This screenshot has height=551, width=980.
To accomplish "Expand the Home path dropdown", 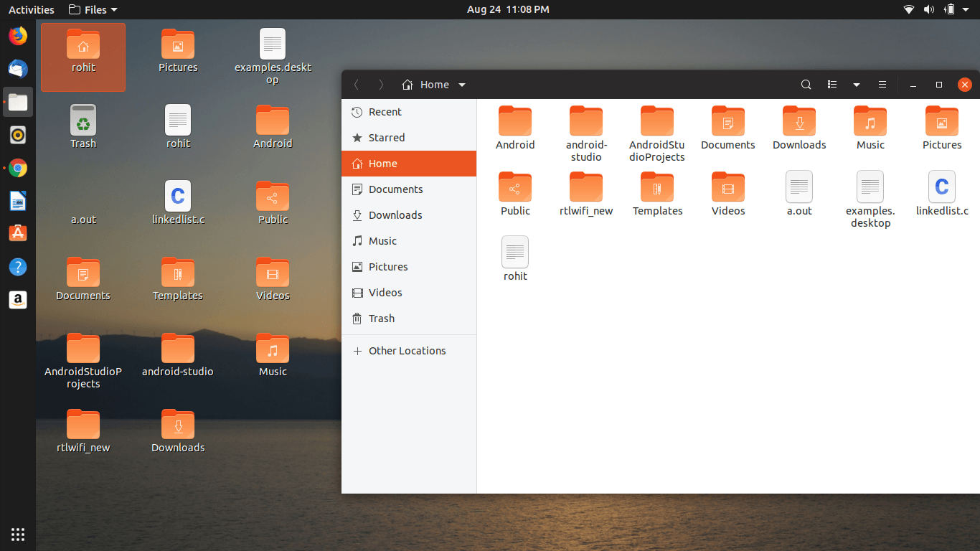I will (462, 85).
